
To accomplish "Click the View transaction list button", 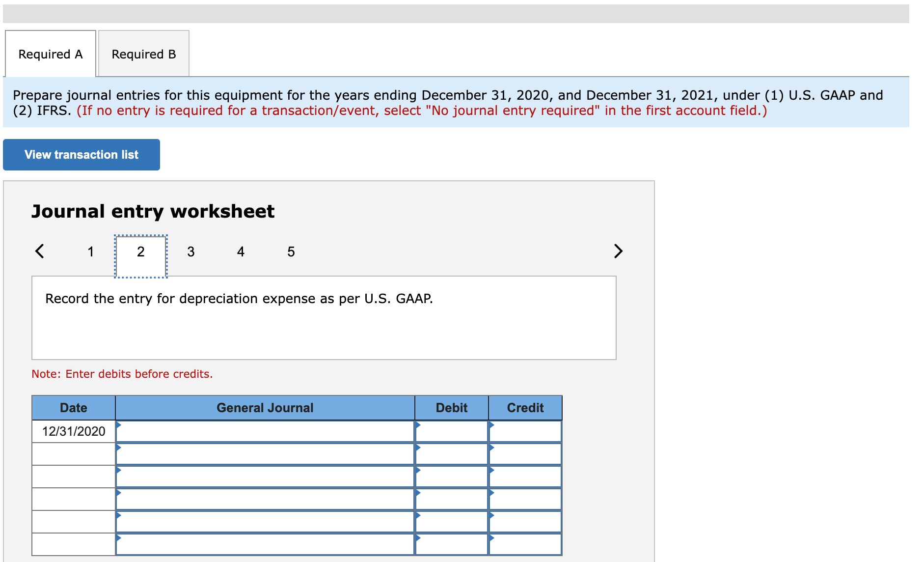I will click(81, 154).
